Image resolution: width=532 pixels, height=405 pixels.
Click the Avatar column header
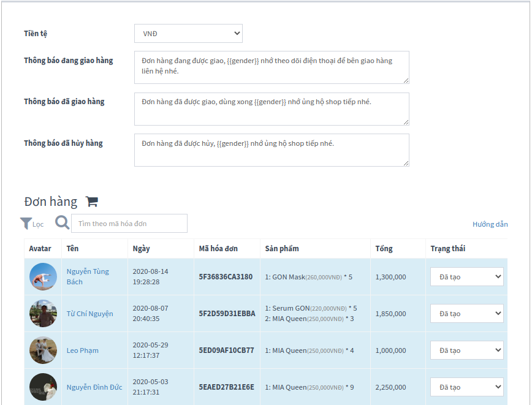(x=40, y=249)
